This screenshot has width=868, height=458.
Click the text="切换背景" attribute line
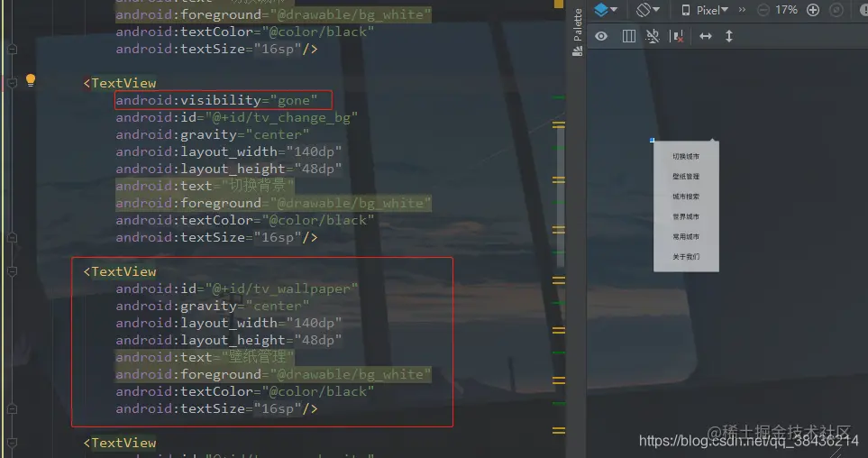click(x=205, y=186)
